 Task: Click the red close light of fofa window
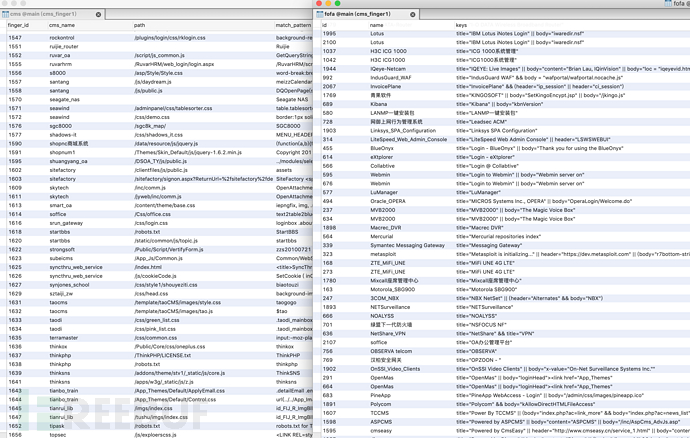click(x=319, y=3)
